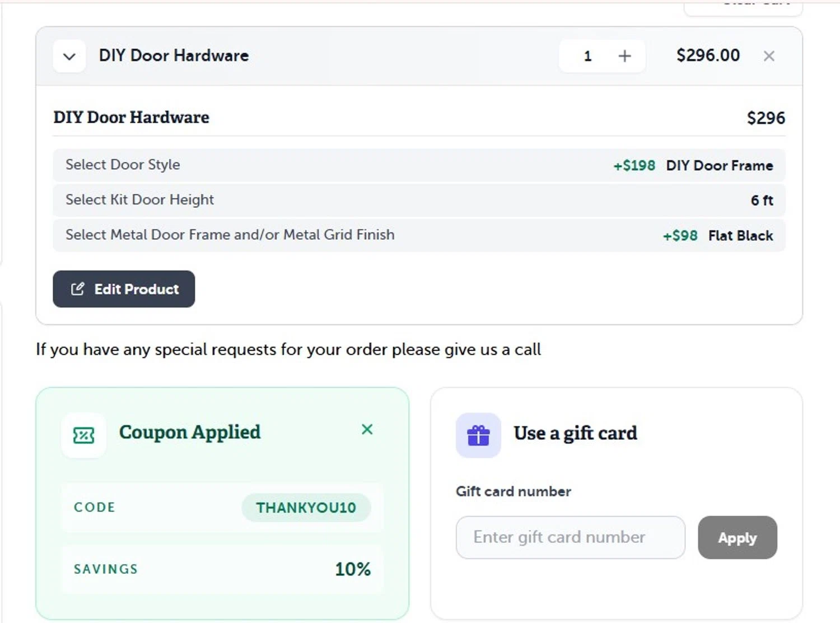Click the THANKYOU10 coupon code badge
Viewport: 840px width, 623px height.
[306, 508]
